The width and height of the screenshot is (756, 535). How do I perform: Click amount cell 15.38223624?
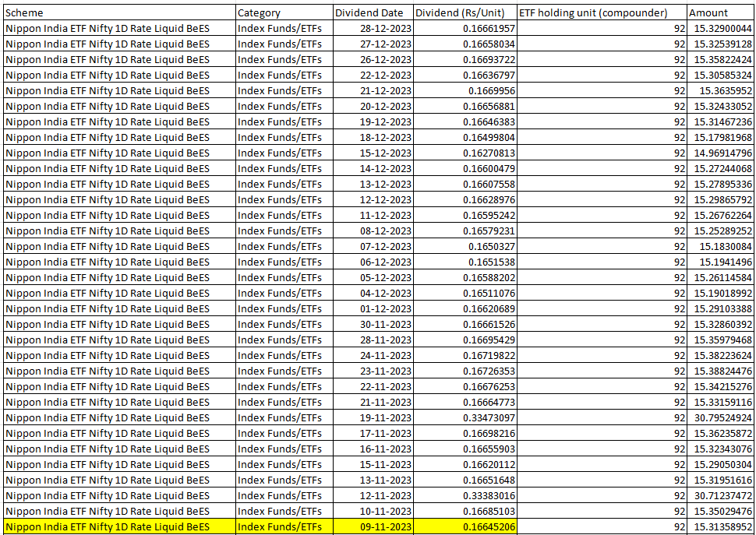click(720, 355)
